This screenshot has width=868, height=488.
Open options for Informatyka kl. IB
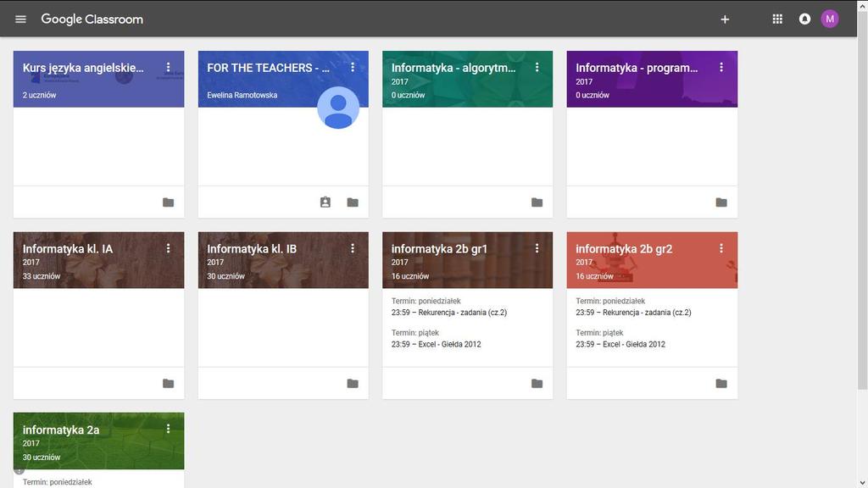[x=353, y=248]
